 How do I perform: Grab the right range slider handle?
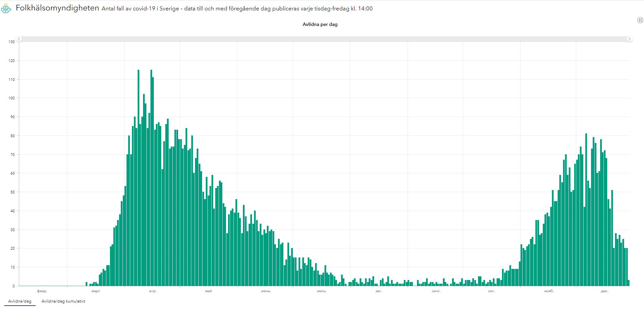pyautogui.click(x=629, y=39)
